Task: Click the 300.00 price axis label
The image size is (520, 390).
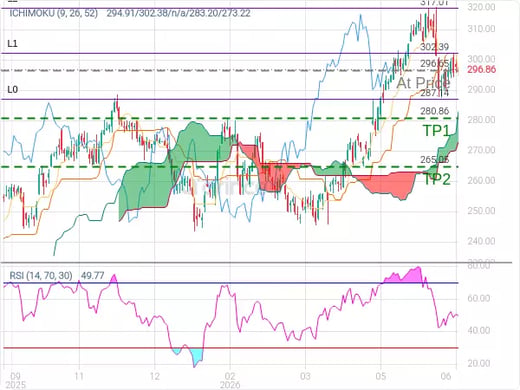Action: [481, 59]
